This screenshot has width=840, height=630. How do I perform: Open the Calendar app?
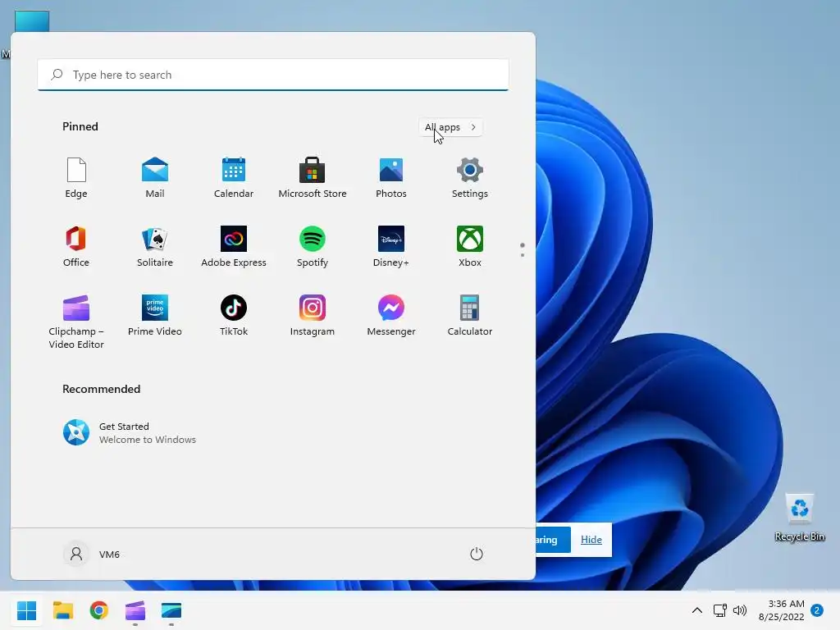point(234,177)
